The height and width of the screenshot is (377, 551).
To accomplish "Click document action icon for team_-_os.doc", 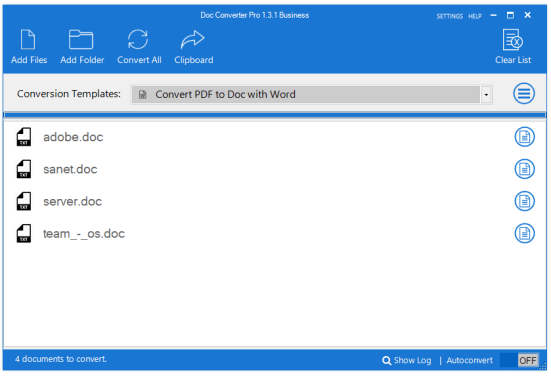I will coord(524,234).
